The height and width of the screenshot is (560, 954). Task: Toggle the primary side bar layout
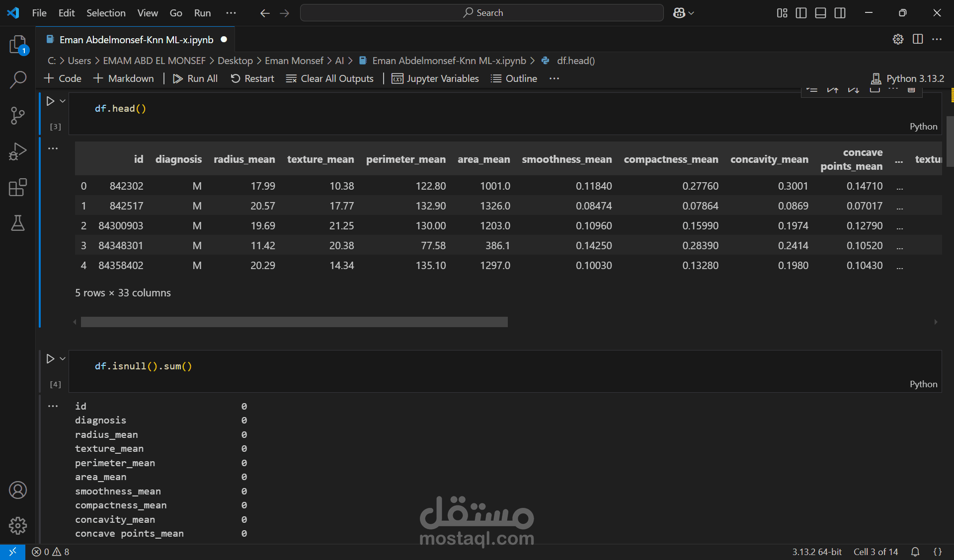coord(801,13)
